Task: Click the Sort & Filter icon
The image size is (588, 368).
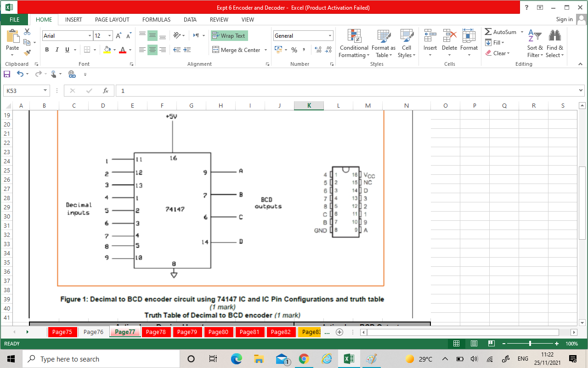Action: (535, 36)
